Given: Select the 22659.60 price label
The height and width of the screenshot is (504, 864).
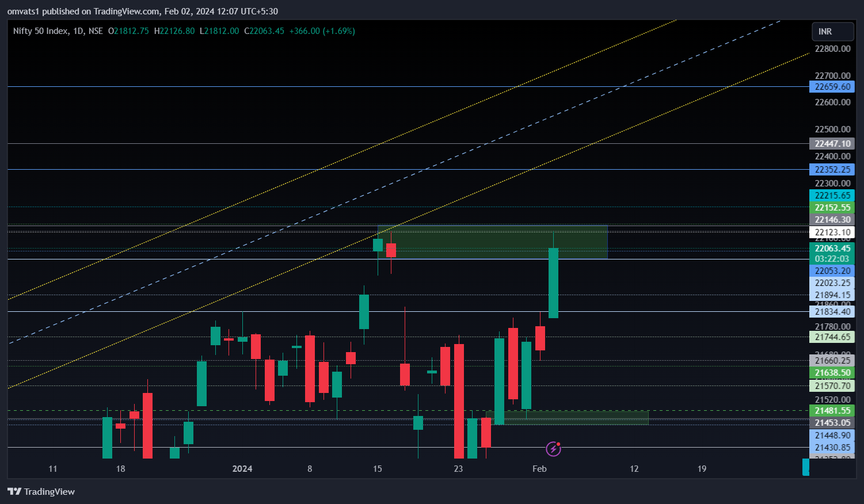Looking at the screenshot, I should (x=832, y=87).
